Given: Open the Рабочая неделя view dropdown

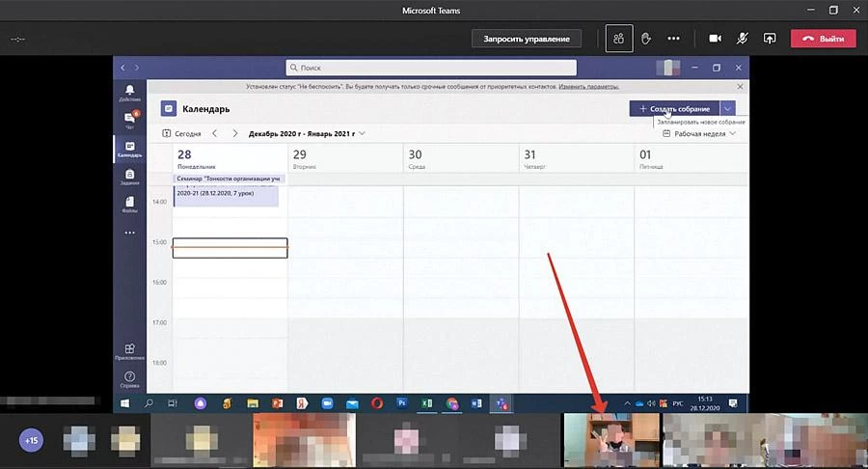Looking at the screenshot, I should 700,133.
